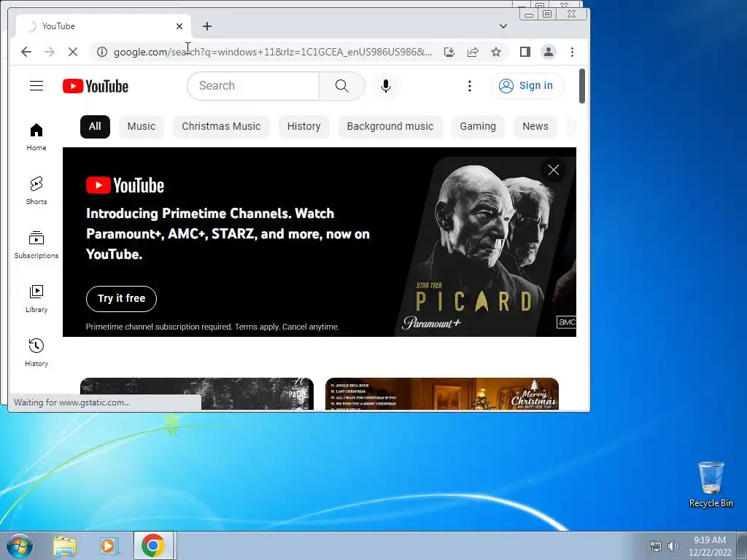Open the black-and-white forest video thumbnail
Screen dimensions: 747x560
197,394
